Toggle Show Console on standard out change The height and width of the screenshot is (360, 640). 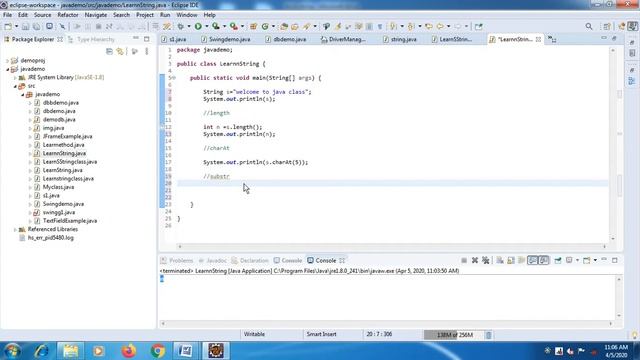533,260
